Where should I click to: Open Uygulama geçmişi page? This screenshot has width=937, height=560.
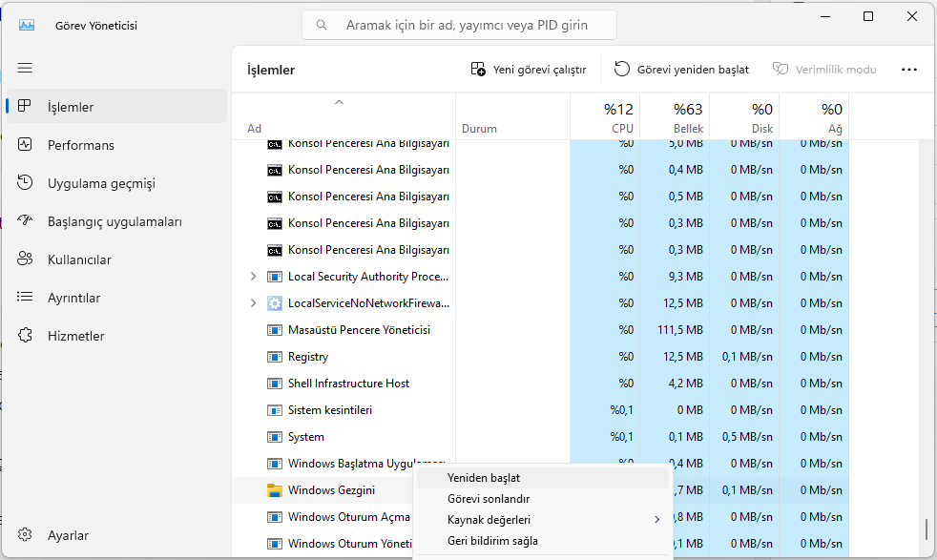coord(100,183)
